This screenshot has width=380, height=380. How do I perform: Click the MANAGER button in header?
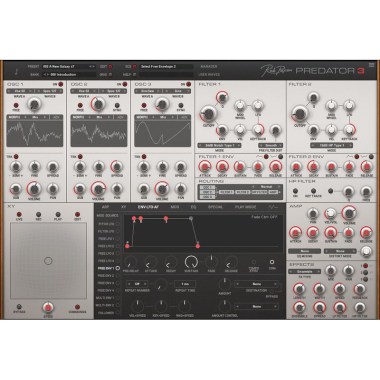pos(209,67)
